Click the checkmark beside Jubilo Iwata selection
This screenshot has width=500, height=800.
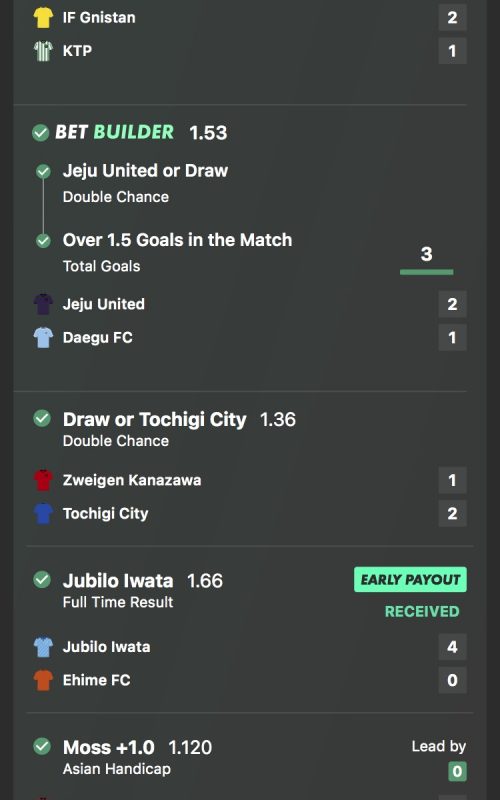point(42,580)
